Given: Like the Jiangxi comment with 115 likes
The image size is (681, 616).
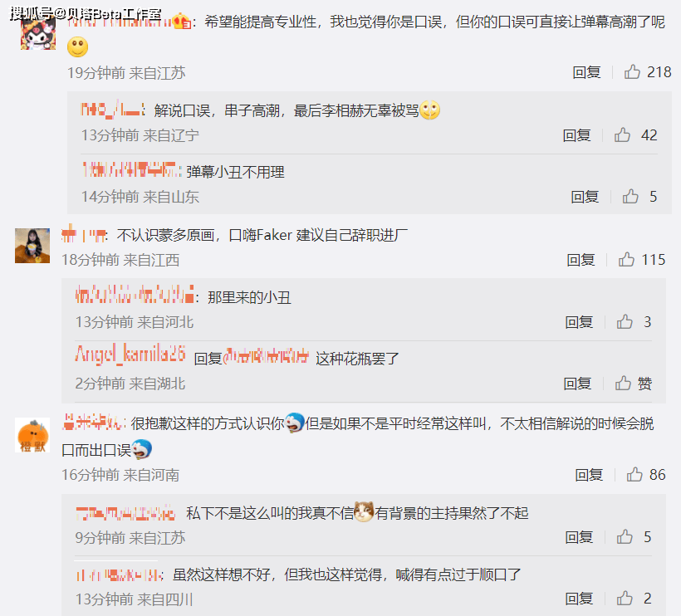Looking at the screenshot, I should [x=626, y=260].
